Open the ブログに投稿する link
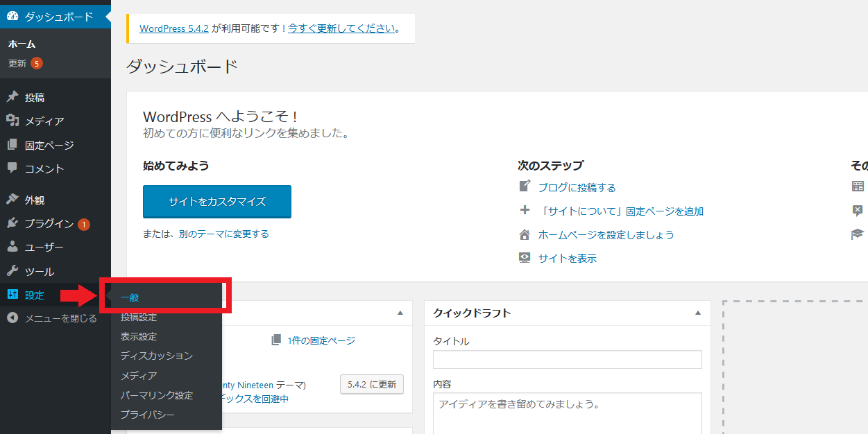 577,187
